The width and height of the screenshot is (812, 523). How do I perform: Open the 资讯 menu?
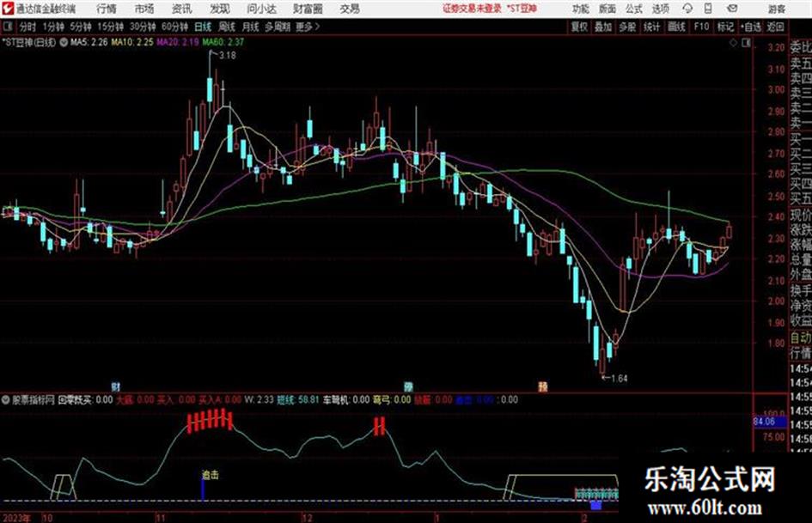[x=181, y=9]
